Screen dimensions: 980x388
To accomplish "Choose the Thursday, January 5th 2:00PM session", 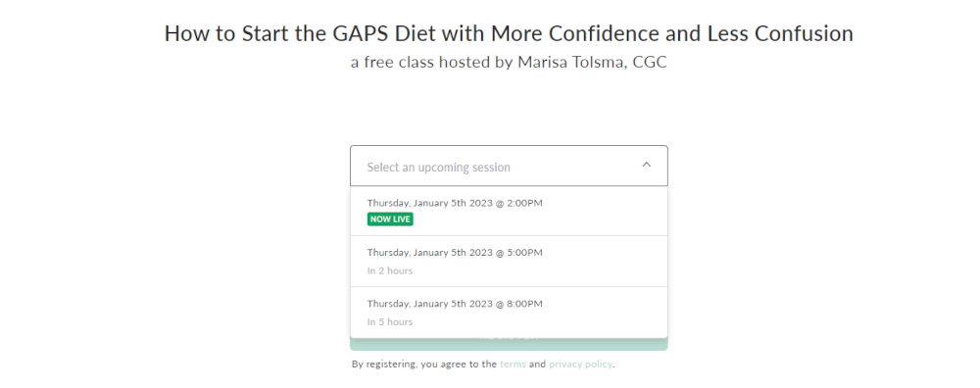I will tap(509, 212).
